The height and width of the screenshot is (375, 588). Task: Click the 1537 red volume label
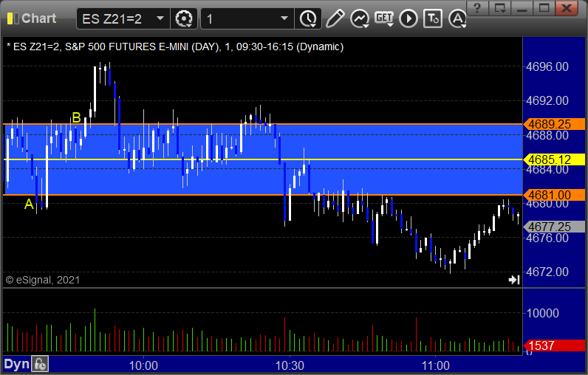pos(554,345)
